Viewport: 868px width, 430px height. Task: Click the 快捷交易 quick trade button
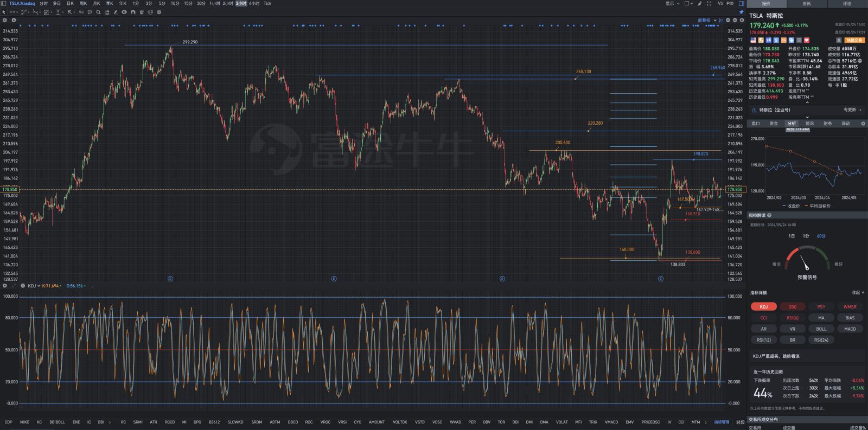coord(854,40)
